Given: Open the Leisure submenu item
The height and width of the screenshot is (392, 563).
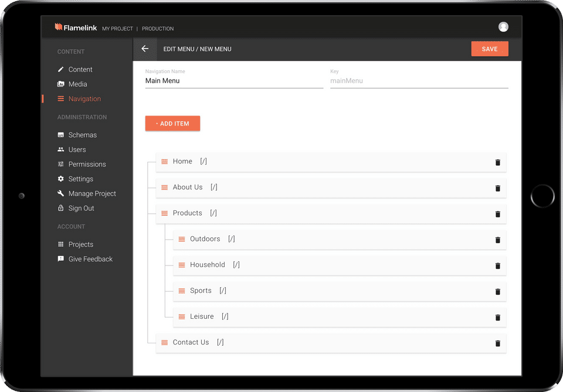Looking at the screenshot, I should pos(340,317).
